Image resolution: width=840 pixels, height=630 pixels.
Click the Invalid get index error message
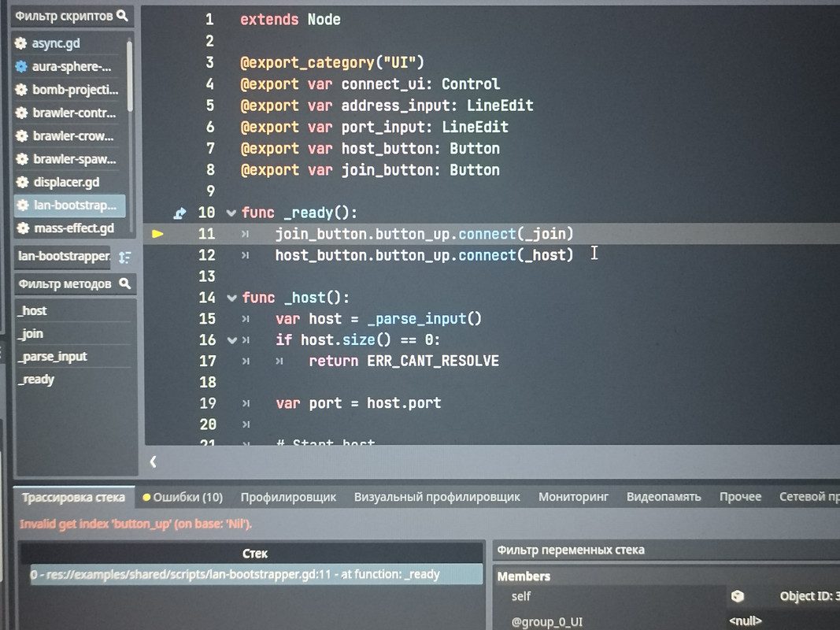[x=136, y=524]
